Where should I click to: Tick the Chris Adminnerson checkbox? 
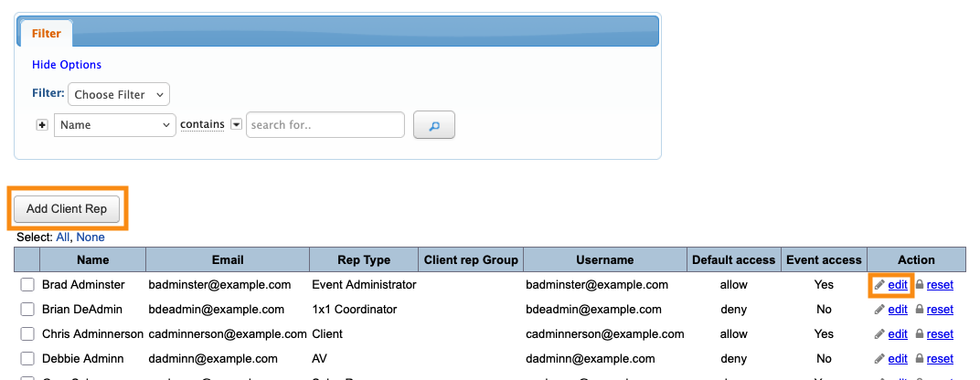(x=27, y=334)
